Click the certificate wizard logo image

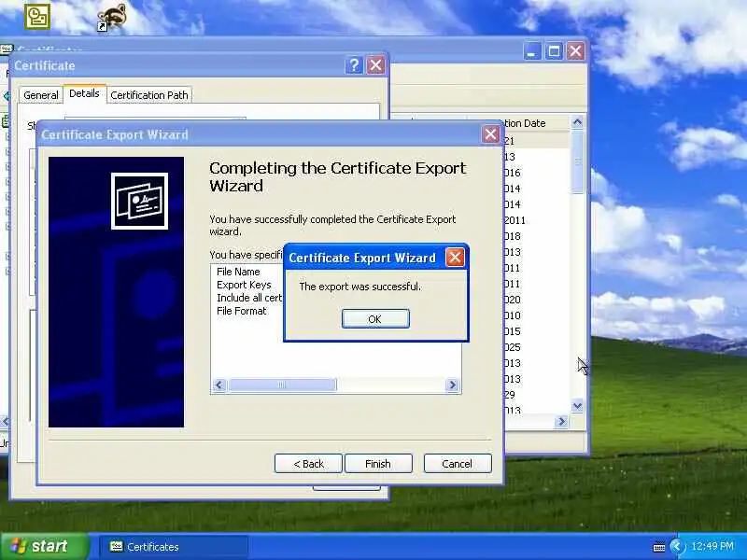tap(139, 201)
